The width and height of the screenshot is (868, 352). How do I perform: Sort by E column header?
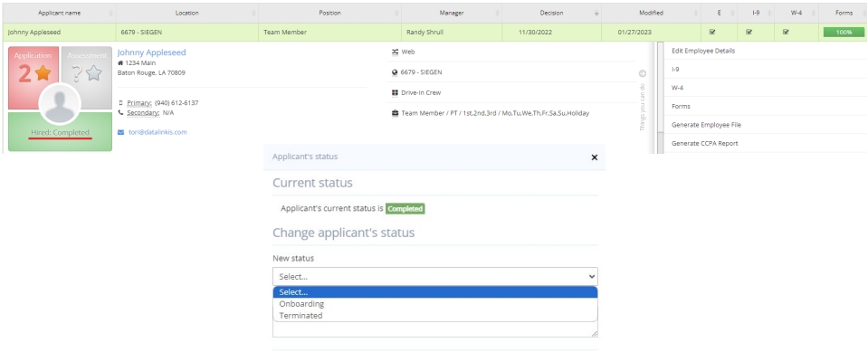pos(719,13)
